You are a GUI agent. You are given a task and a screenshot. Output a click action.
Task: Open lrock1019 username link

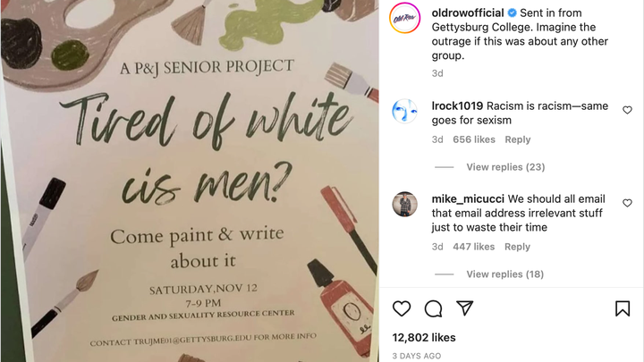(x=457, y=105)
